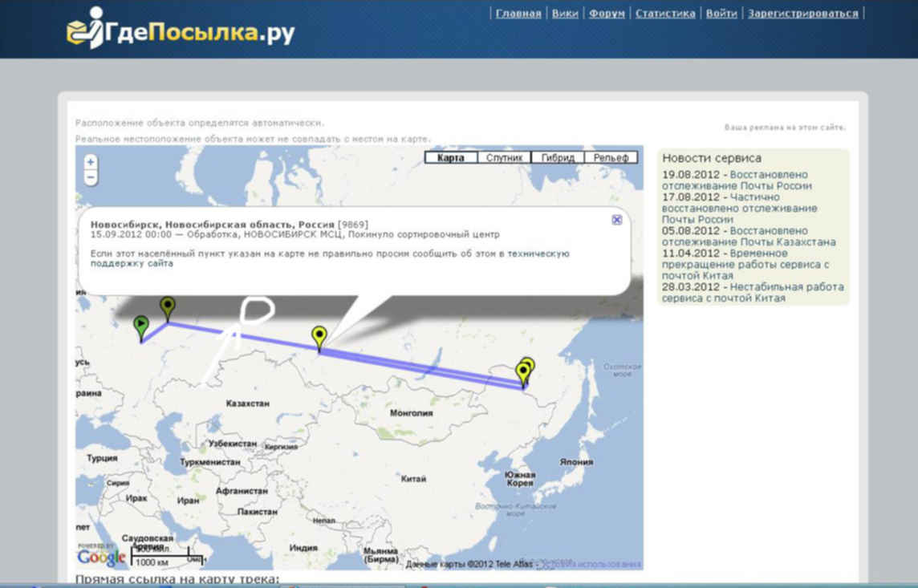Open the Главная navigation link
Screen dimensions: 918x588
(x=518, y=14)
